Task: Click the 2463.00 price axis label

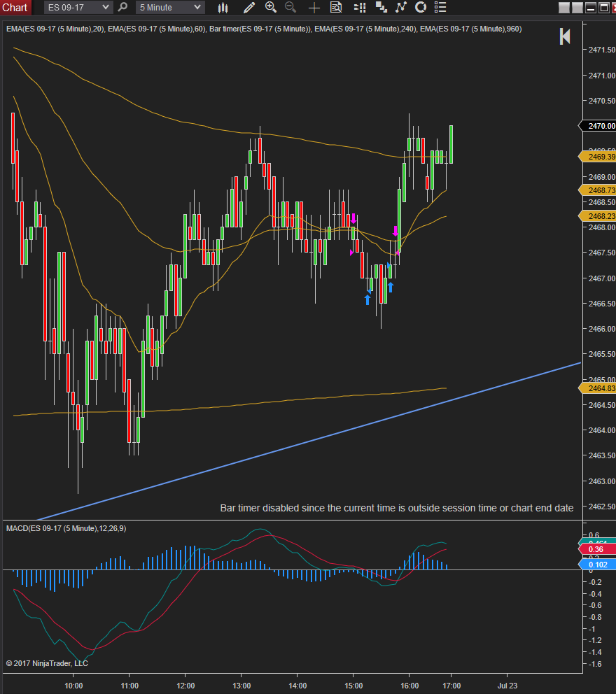Action: coord(601,481)
